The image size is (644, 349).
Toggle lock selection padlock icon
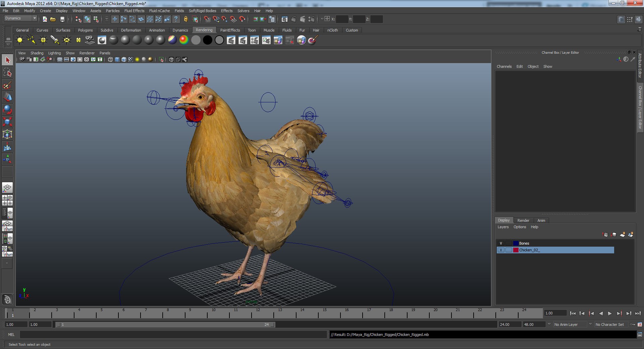click(x=185, y=19)
